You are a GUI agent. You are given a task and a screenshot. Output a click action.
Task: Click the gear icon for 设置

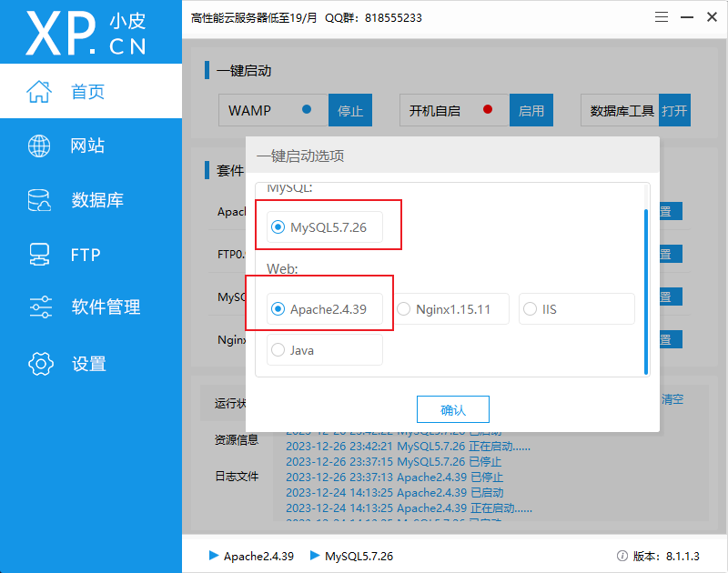coord(41,364)
